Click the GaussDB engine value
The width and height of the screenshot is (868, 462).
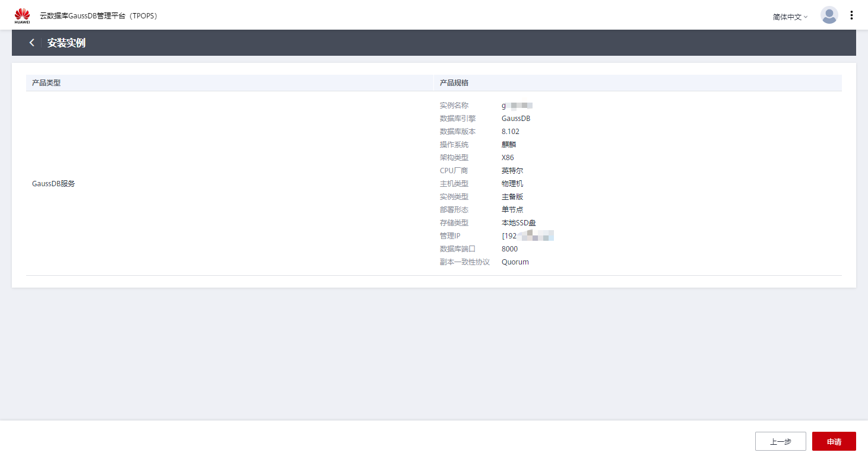tap(516, 119)
